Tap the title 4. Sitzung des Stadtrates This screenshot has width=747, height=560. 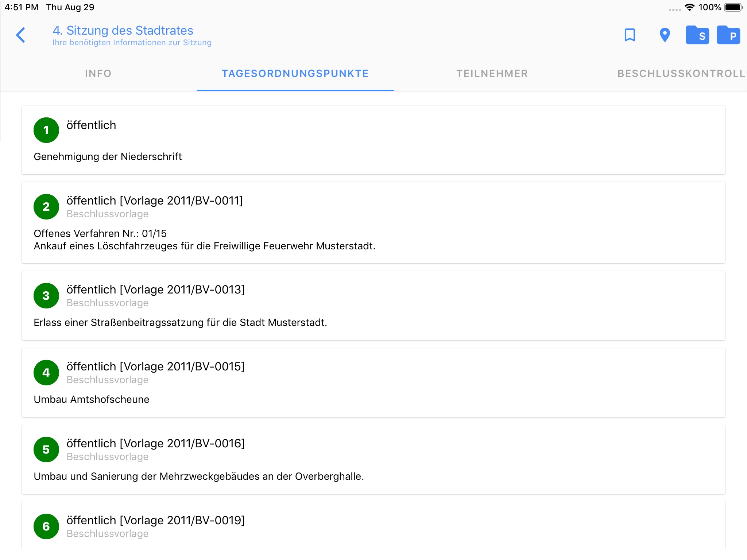[123, 31]
